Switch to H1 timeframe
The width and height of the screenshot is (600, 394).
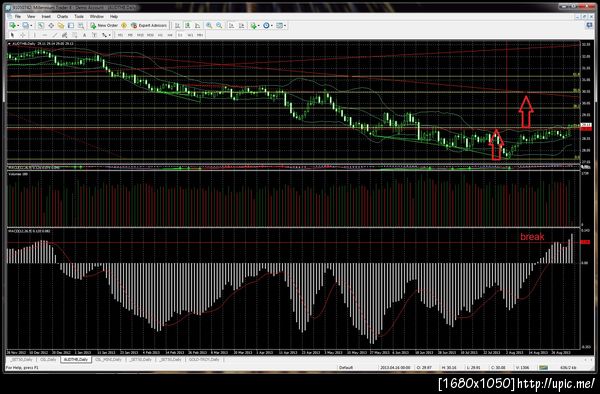pyautogui.click(x=160, y=35)
